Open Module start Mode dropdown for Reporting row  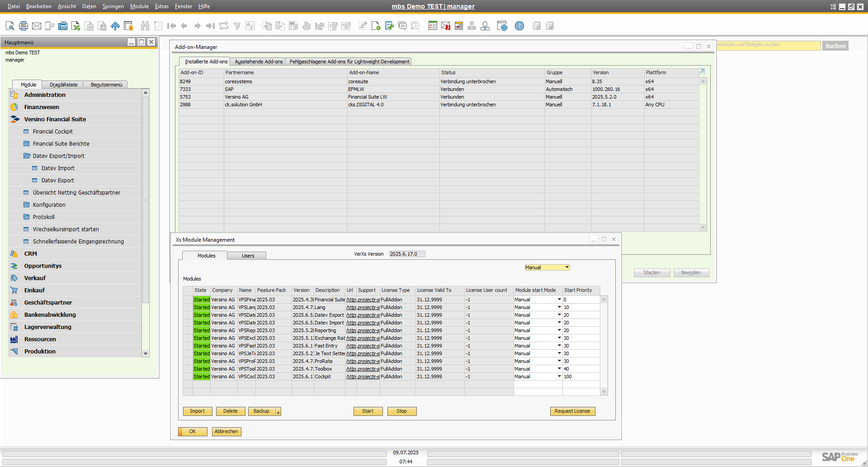coord(559,330)
